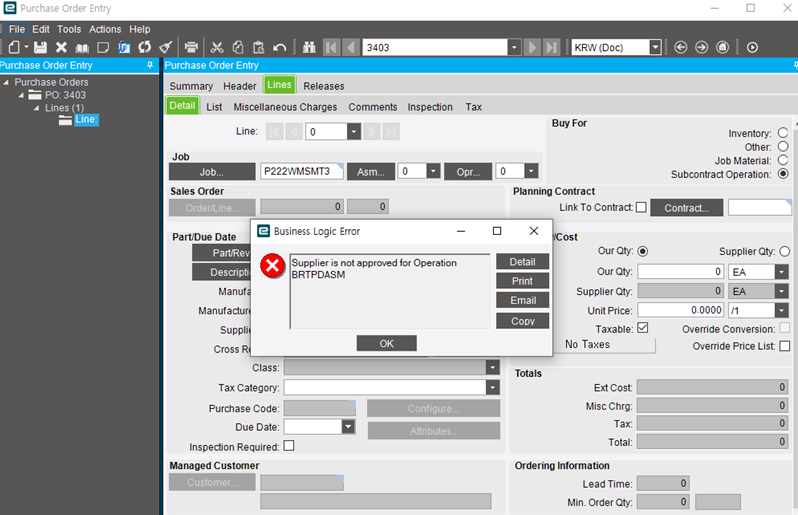Collapse the PO: 3403 tree node

coord(21,95)
